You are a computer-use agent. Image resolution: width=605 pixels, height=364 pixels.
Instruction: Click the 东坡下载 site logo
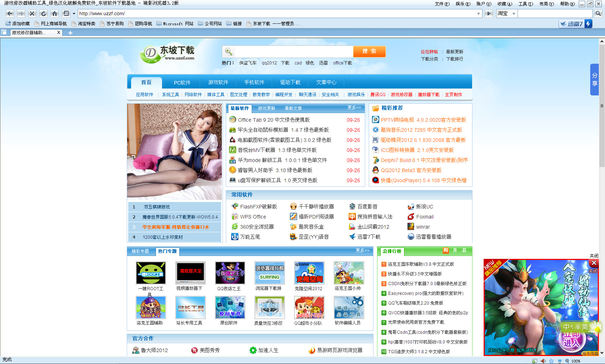(167, 54)
